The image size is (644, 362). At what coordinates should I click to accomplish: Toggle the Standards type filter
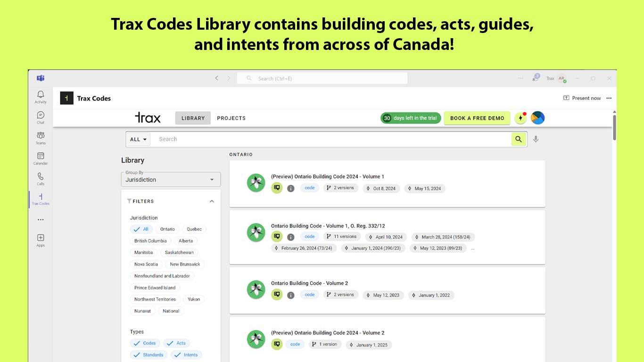149,355
